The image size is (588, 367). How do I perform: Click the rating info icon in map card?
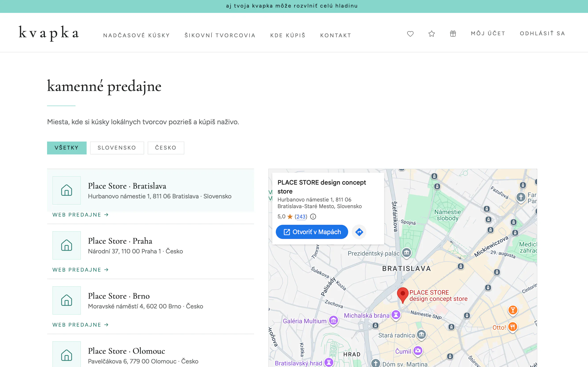(313, 217)
